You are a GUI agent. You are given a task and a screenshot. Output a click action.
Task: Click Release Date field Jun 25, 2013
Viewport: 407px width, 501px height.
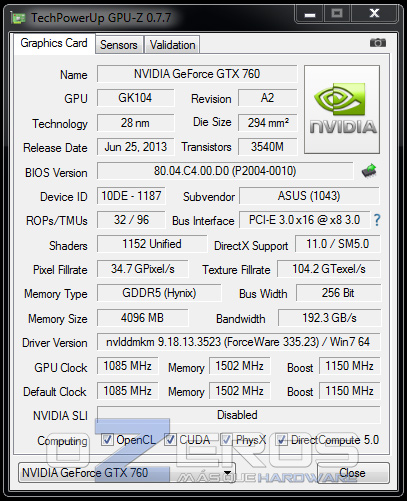tap(135, 147)
